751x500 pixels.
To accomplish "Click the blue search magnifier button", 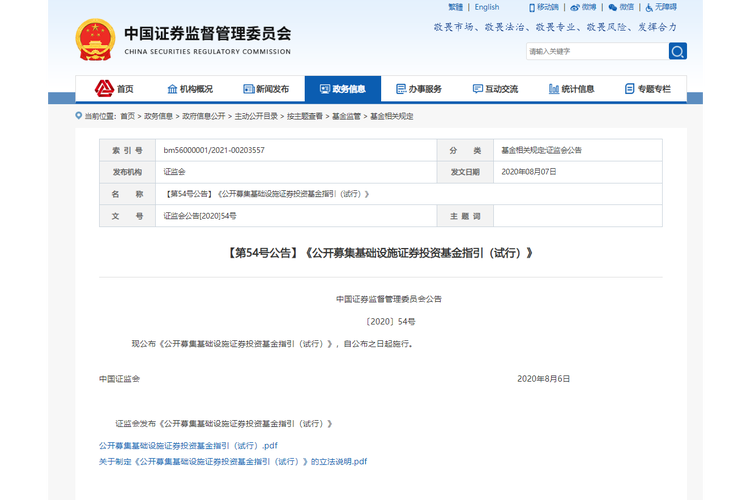I will click(x=677, y=51).
